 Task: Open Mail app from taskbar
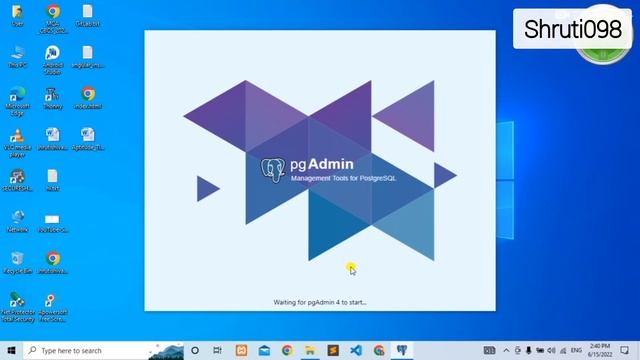point(264,350)
